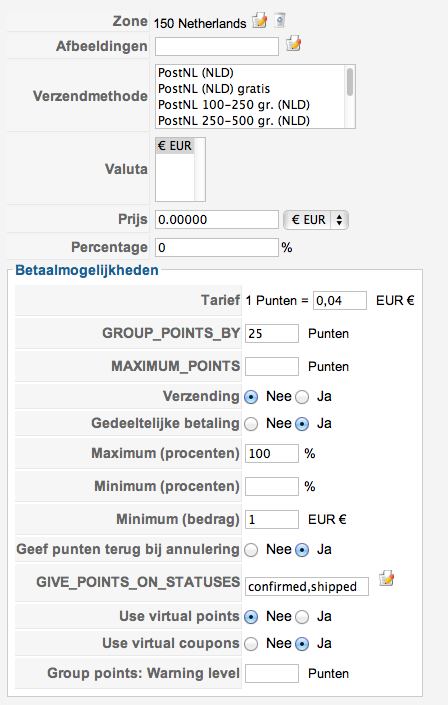Open edit icon beside GIVE_POINTS_ON_STATUSES
This screenshot has height=705, width=448.
click(386, 578)
